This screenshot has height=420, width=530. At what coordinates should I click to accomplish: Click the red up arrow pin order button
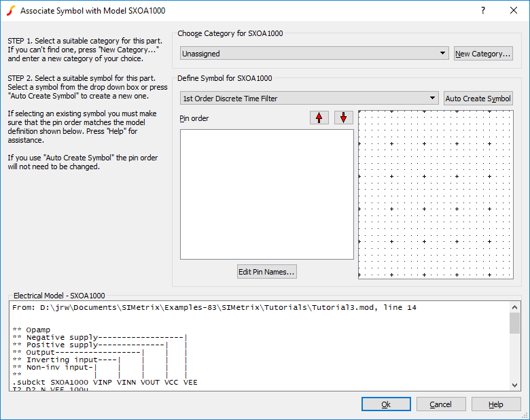coord(319,118)
